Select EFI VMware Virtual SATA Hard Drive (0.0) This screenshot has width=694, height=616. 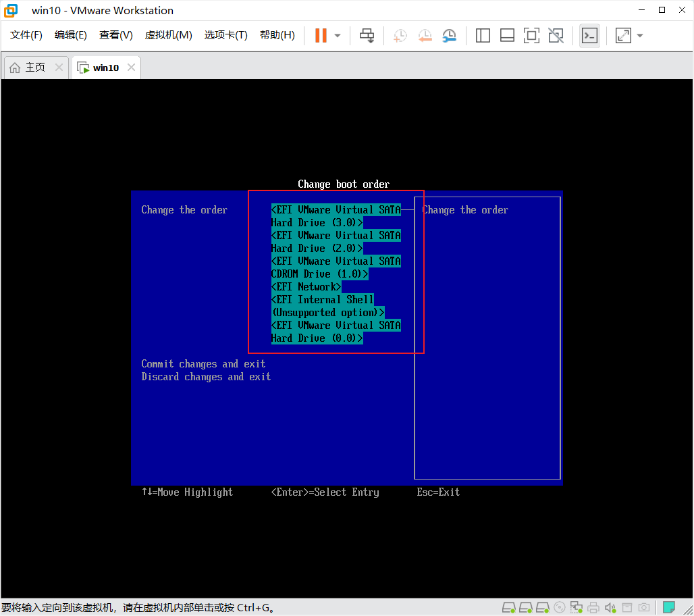tap(336, 332)
